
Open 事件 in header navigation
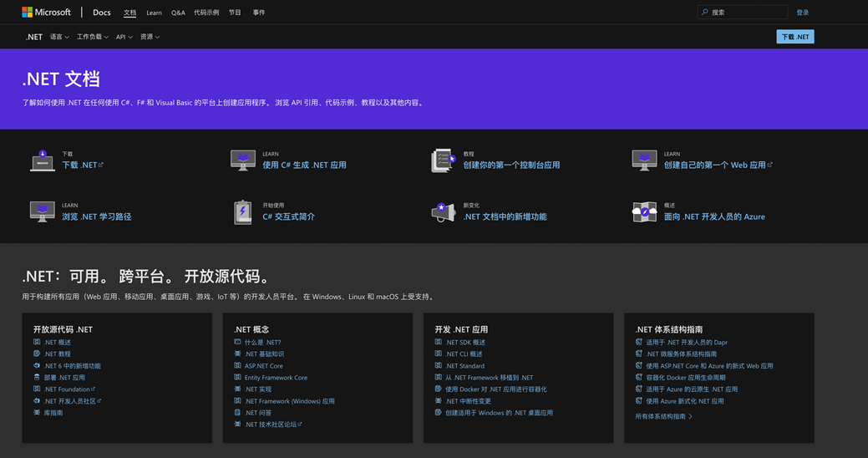click(x=259, y=13)
